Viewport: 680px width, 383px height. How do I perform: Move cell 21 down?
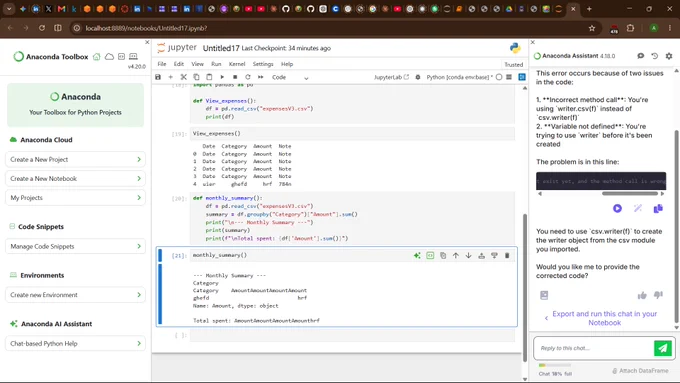pyautogui.click(x=468, y=255)
